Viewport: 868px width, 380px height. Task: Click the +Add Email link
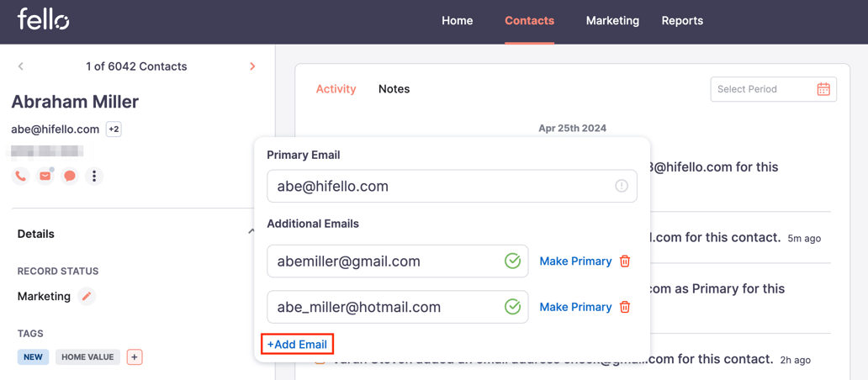(297, 345)
